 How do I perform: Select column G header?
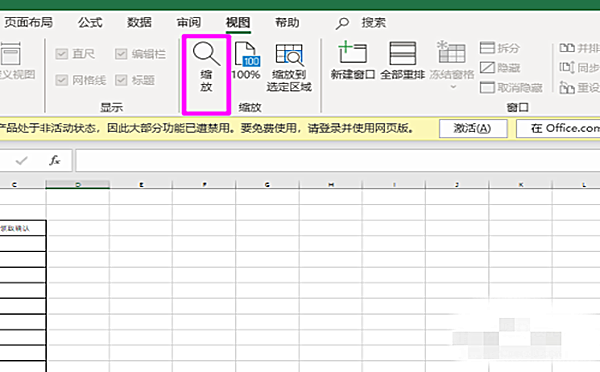(267, 185)
